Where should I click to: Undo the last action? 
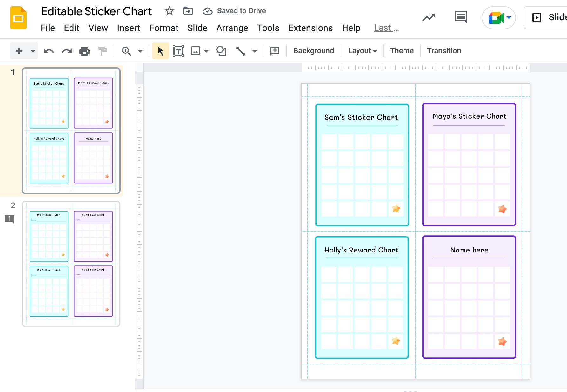(49, 51)
